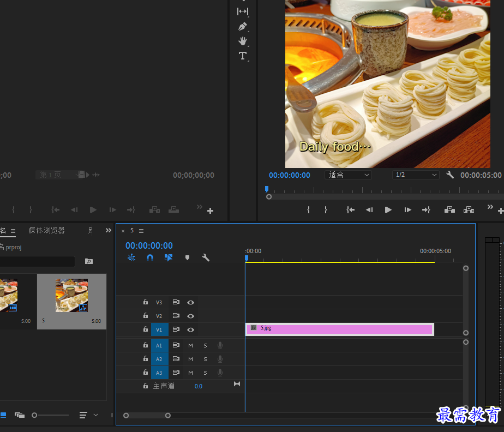The width and height of the screenshot is (504, 432).
Task: Click Project panel icon view button
Action: pos(3,415)
